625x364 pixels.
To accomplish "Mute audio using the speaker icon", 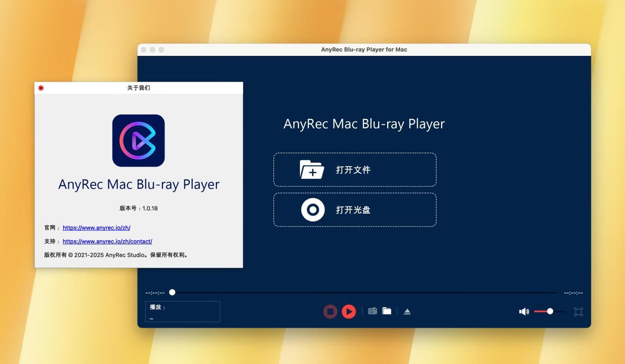I will [524, 312].
